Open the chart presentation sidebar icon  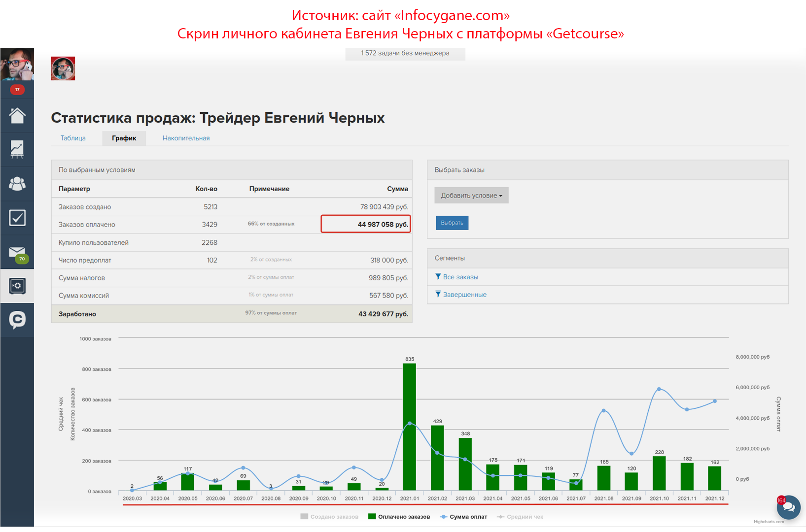tap(17, 149)
